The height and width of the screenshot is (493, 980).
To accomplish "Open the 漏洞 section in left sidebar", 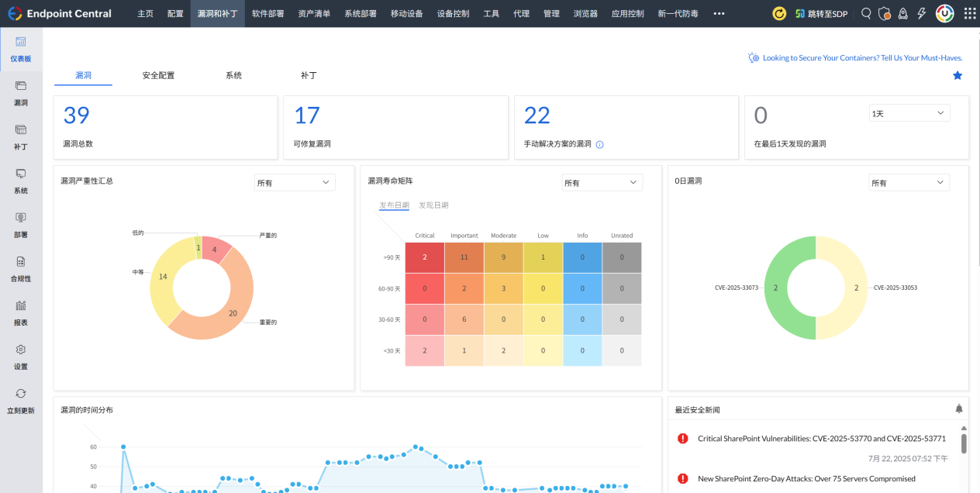I will [21, 95].
